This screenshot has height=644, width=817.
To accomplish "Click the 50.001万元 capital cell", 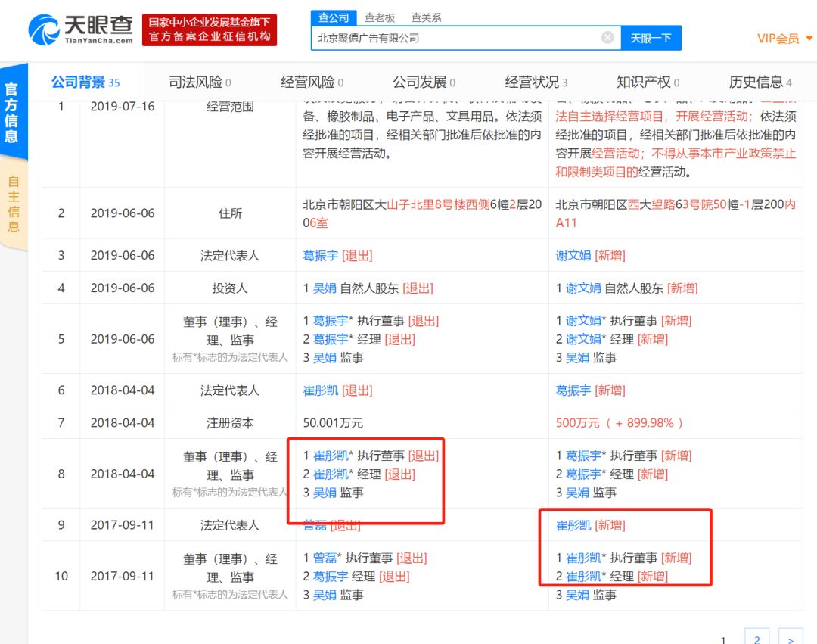I will (x=333, y=422).
